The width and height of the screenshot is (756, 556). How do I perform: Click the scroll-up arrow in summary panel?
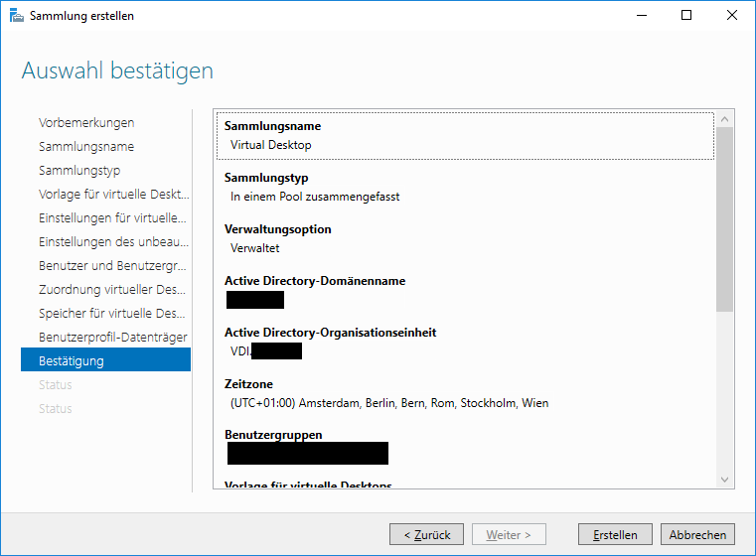[x=724, y=118]
